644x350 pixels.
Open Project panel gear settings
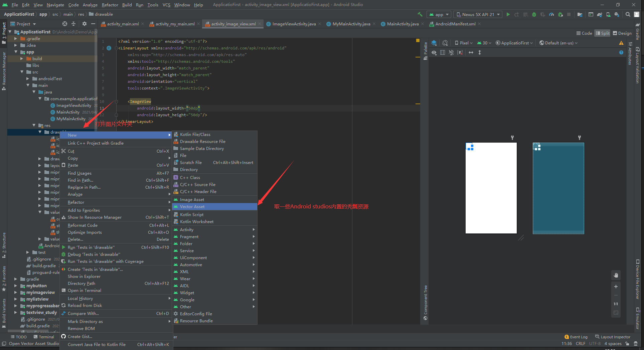tap(84, 24)
